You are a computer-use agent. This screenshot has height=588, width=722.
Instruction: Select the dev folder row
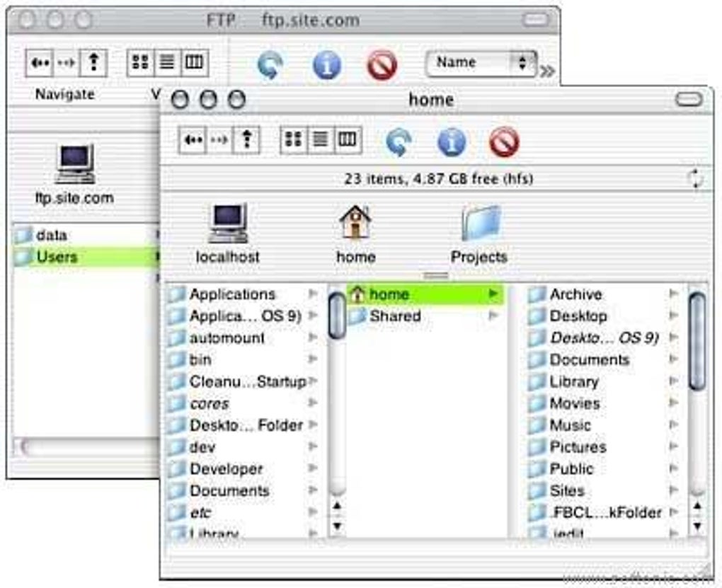(x=244, y=447)
